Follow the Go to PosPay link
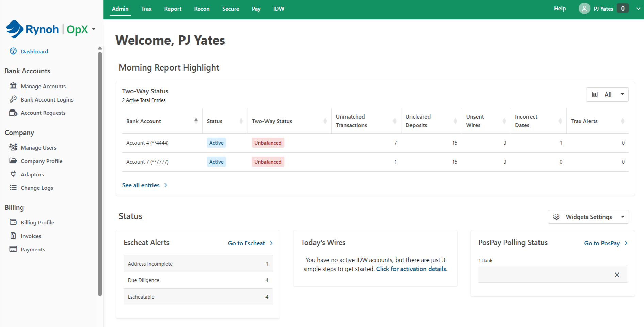644x327 pixels. [602, 243]
